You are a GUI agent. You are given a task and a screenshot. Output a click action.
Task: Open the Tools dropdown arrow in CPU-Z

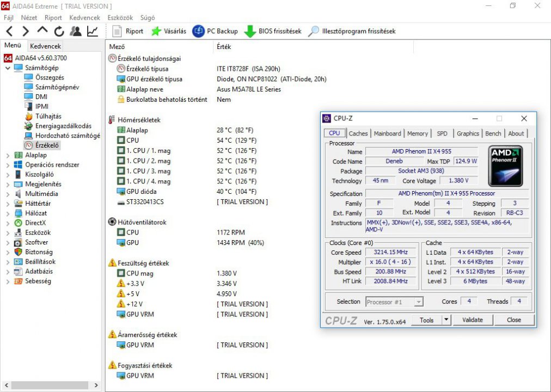[446, 320]
